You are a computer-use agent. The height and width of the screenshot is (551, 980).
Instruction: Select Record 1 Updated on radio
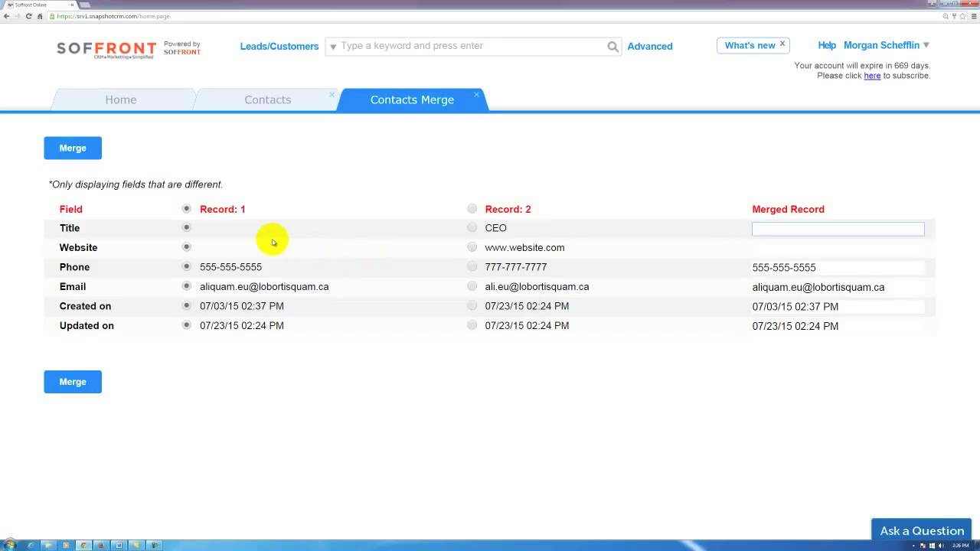186,324
